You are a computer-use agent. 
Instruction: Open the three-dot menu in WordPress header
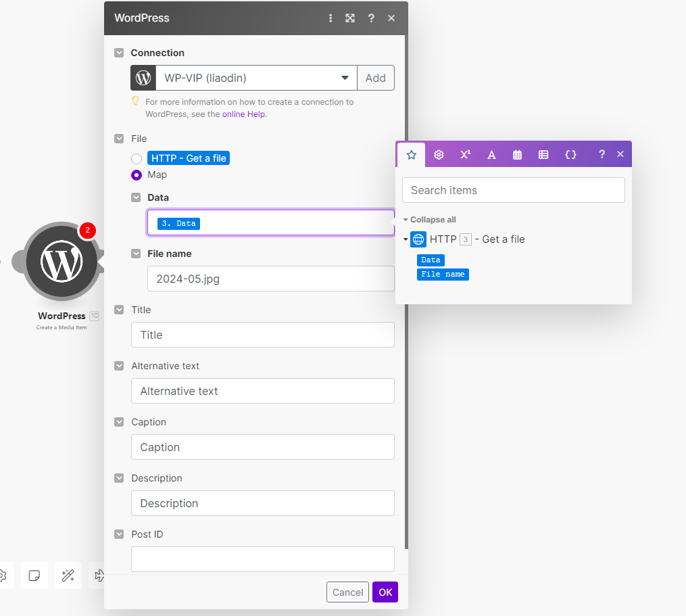coord(330,18)
